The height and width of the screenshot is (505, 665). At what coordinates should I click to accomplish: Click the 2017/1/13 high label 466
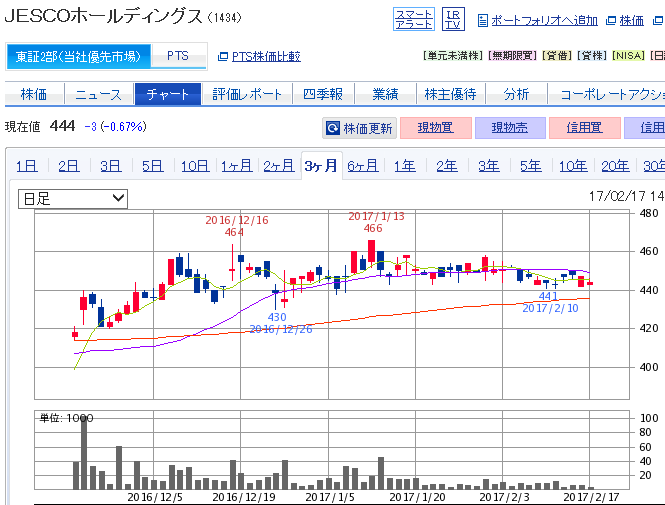pyautogui.click(x=373, y=229)
